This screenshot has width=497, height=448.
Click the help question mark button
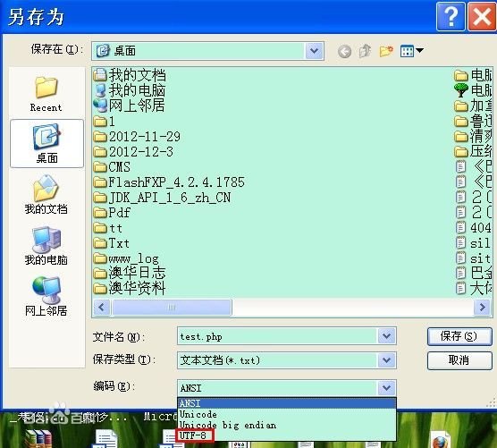[x=451, y=16]
